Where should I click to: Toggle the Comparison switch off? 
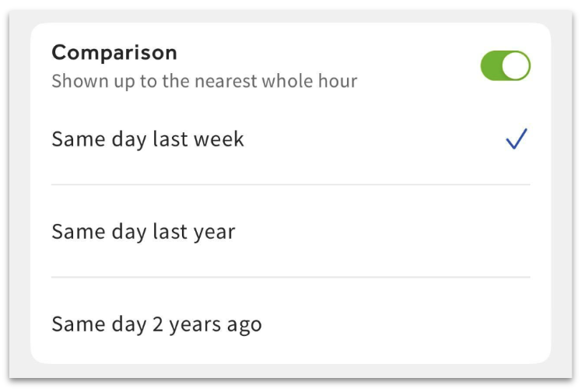coord(505,66)
